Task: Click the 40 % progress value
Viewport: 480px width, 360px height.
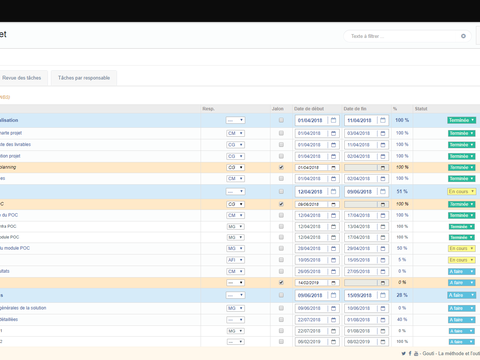Action: [x=402, y=320]
